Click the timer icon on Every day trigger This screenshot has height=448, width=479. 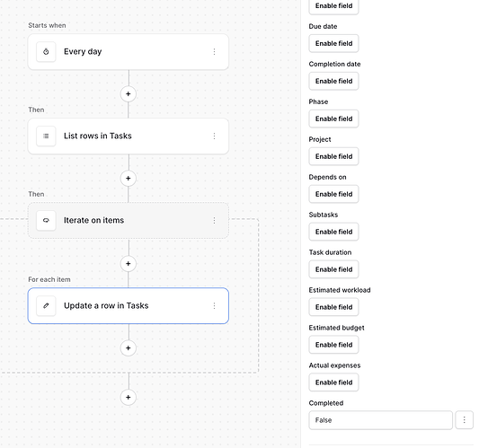(46, 51)
